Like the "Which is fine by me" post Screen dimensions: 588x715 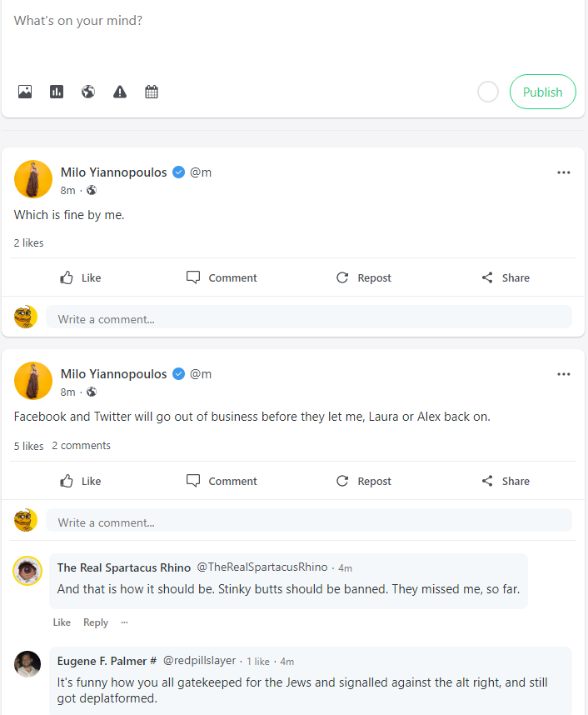click(x=81, y=277)
